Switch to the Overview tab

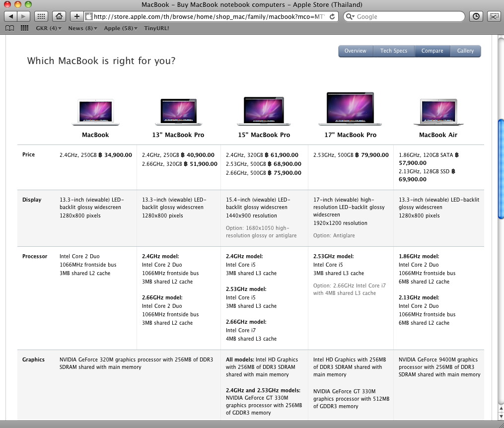pos(356,51)
